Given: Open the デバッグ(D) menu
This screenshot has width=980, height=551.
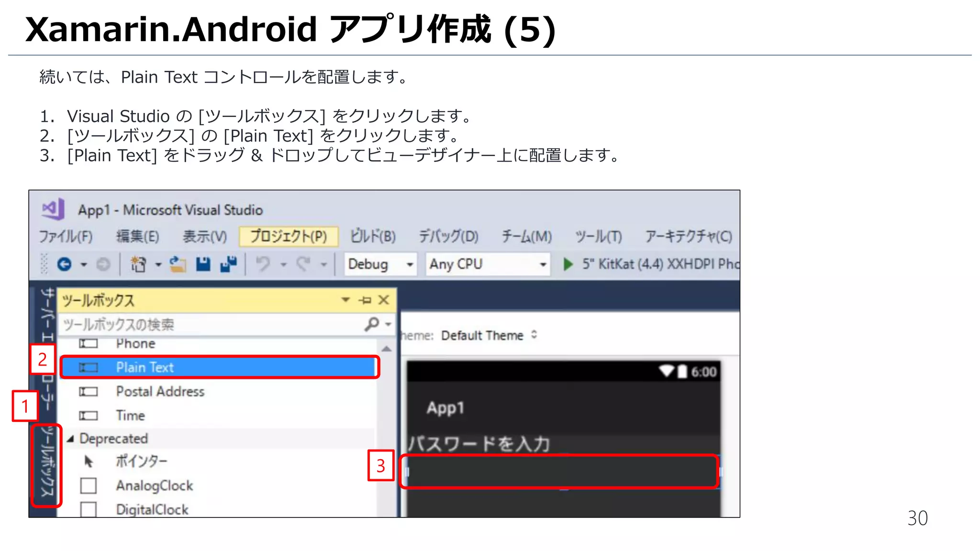Looking at the screenshot, I should pyautogui.click(x=449, y=236).
